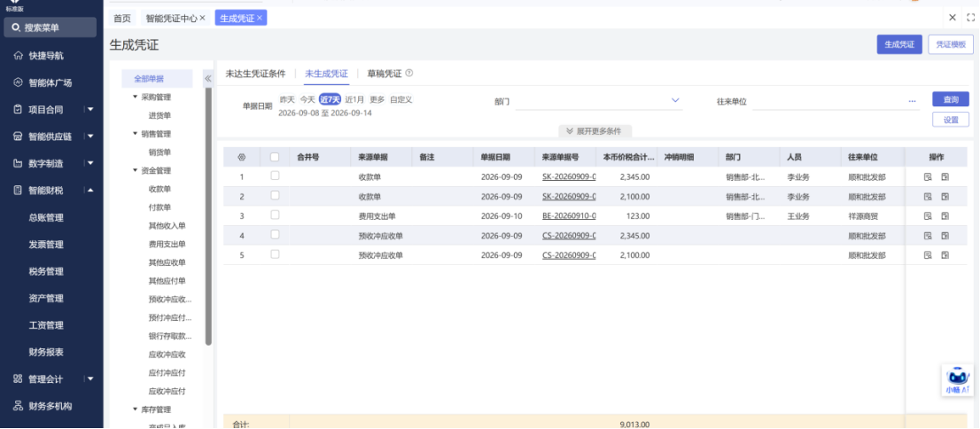This screenshot has width=980, height=429.
Task: Click the magnifier icon in the search menu box
Action: (16, 27)
